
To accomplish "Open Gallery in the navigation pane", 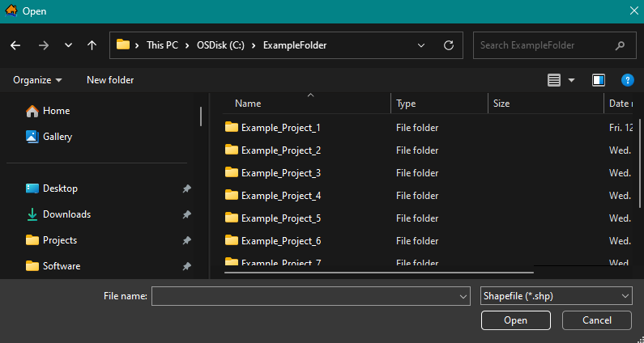I will tap(57, 137).
